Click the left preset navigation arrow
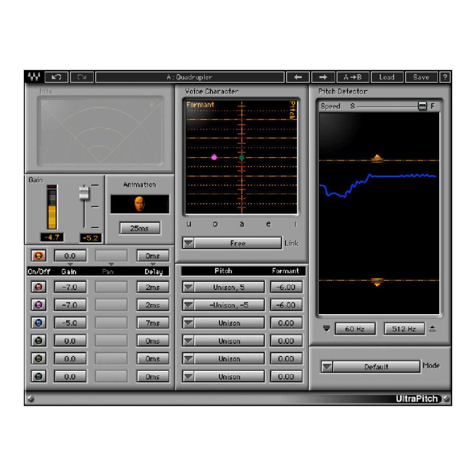The image size is (476, 476). point(297,77)
